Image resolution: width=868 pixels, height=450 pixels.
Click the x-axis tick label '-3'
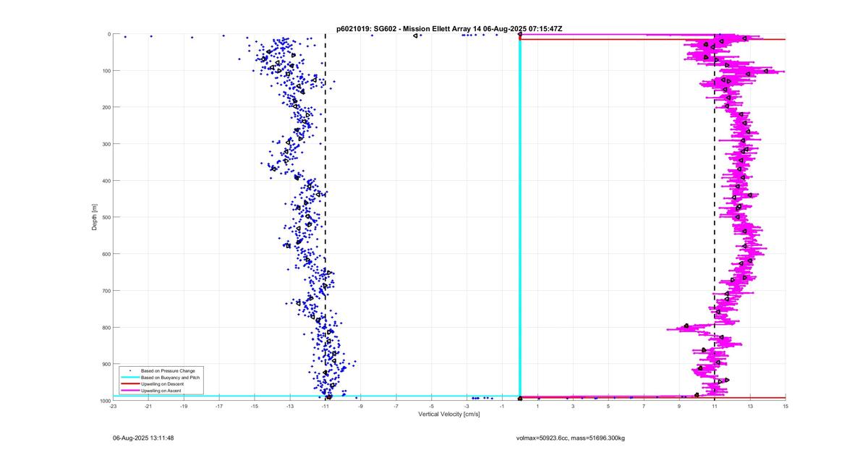click(x=467, y=406)
